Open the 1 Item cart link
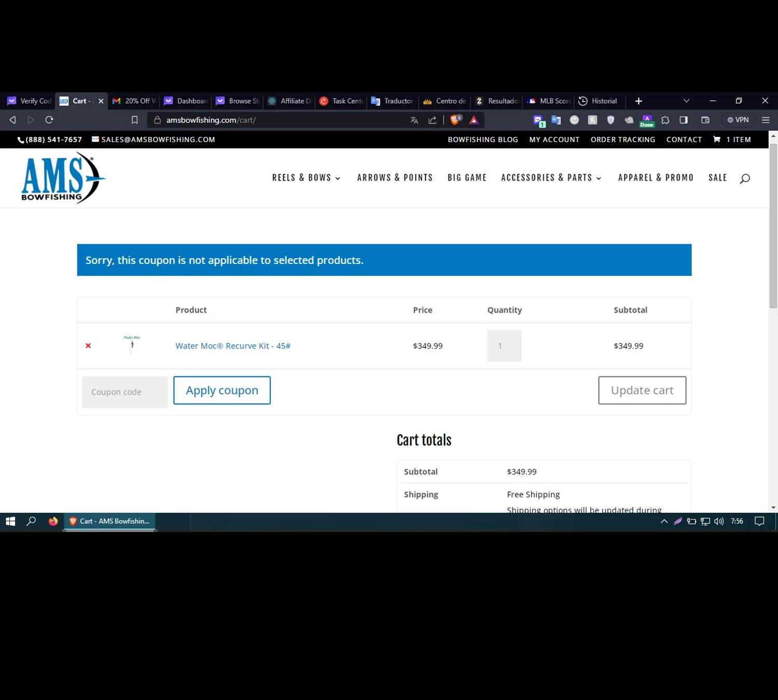The image size is (778, 700). 732,139
